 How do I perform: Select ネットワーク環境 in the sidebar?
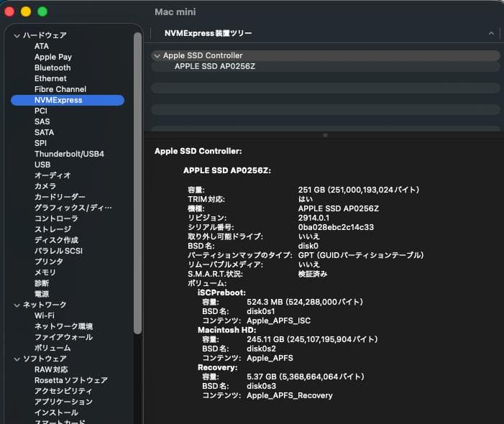click(64, 326)
